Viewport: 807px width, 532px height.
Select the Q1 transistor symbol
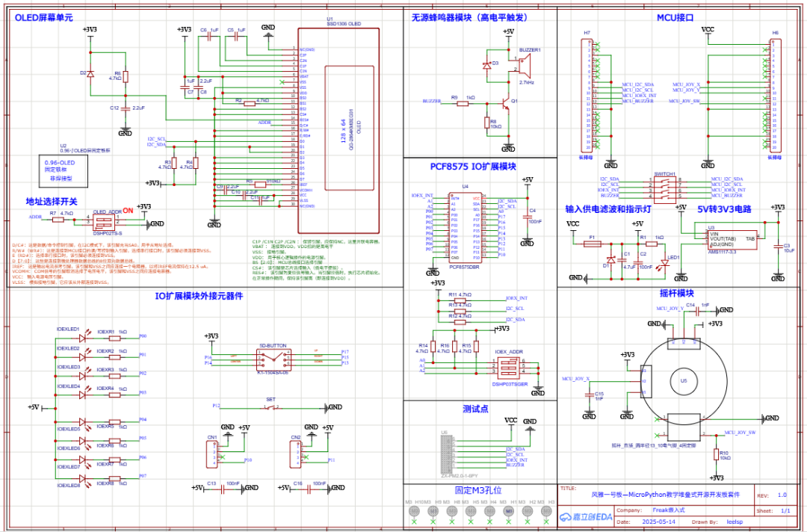[507, 104]
